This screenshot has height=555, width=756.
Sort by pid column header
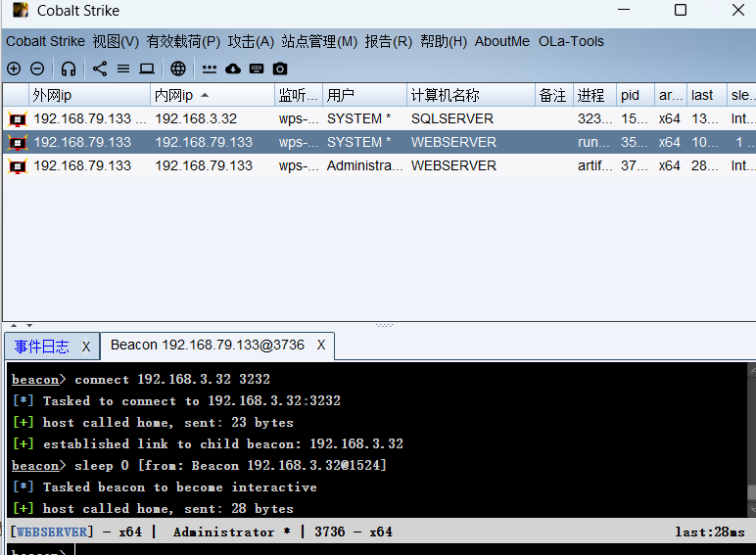point(636,95)
